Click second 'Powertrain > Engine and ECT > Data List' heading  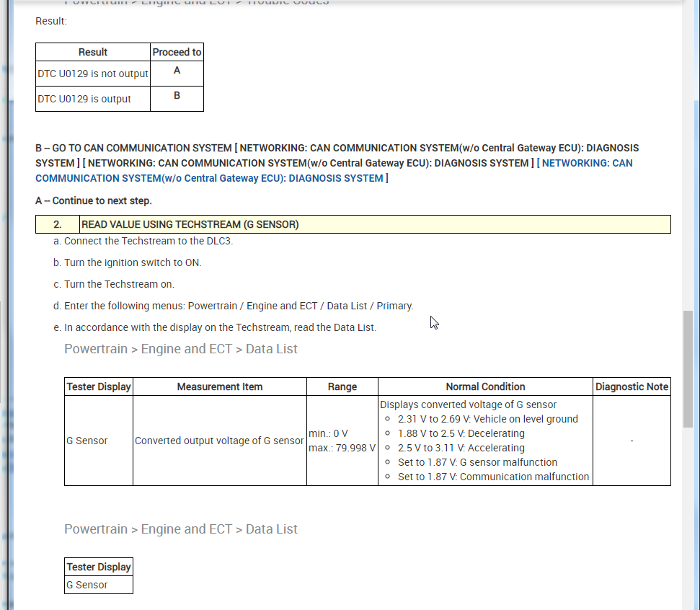181,529
